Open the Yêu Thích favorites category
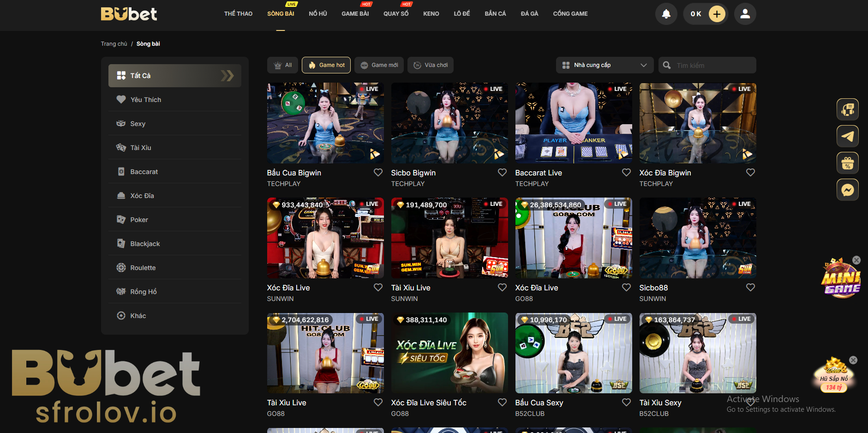868x433 pixels. 145,99
